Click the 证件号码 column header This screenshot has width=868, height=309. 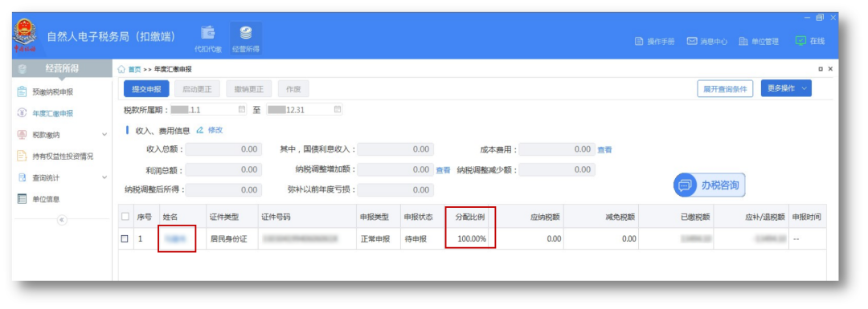(x=276, y=216)
